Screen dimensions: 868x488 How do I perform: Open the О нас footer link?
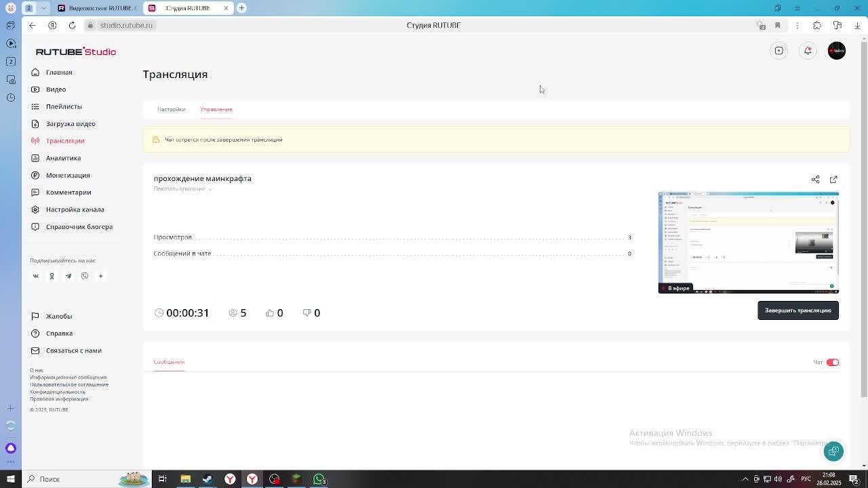37,370
